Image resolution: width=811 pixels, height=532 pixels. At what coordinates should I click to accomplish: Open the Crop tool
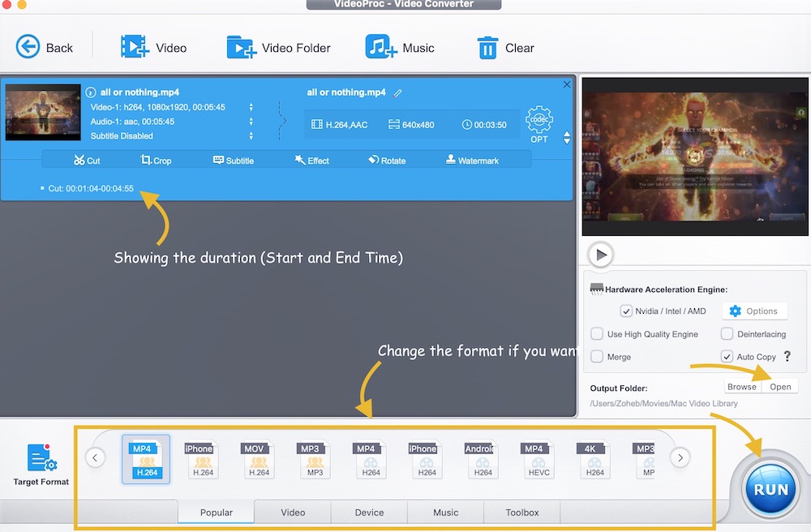(146, 161)
